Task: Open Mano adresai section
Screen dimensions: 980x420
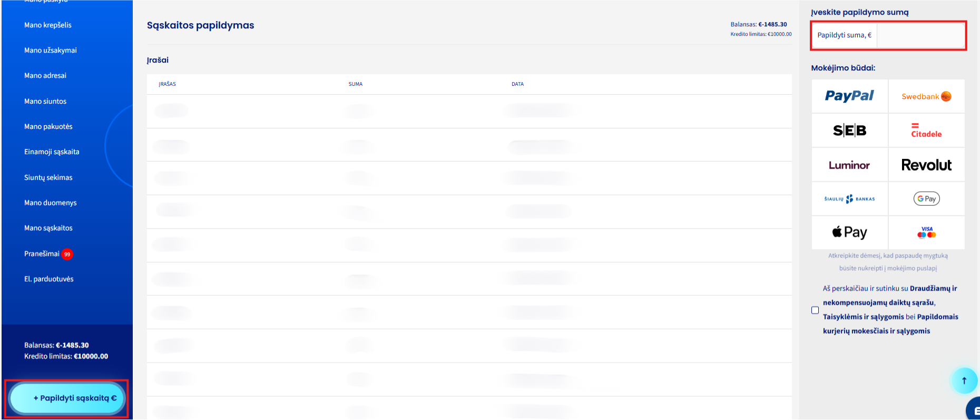Action: tap(45, 76)
